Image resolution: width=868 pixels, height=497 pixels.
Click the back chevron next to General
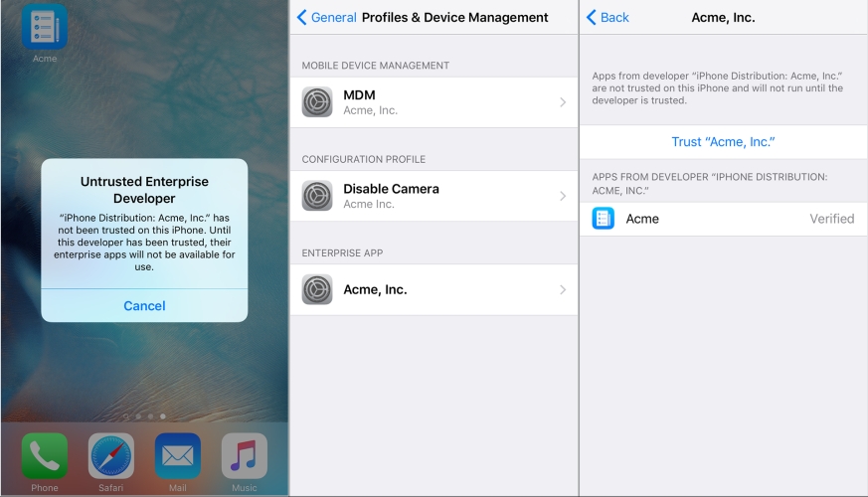pos(301,17)
